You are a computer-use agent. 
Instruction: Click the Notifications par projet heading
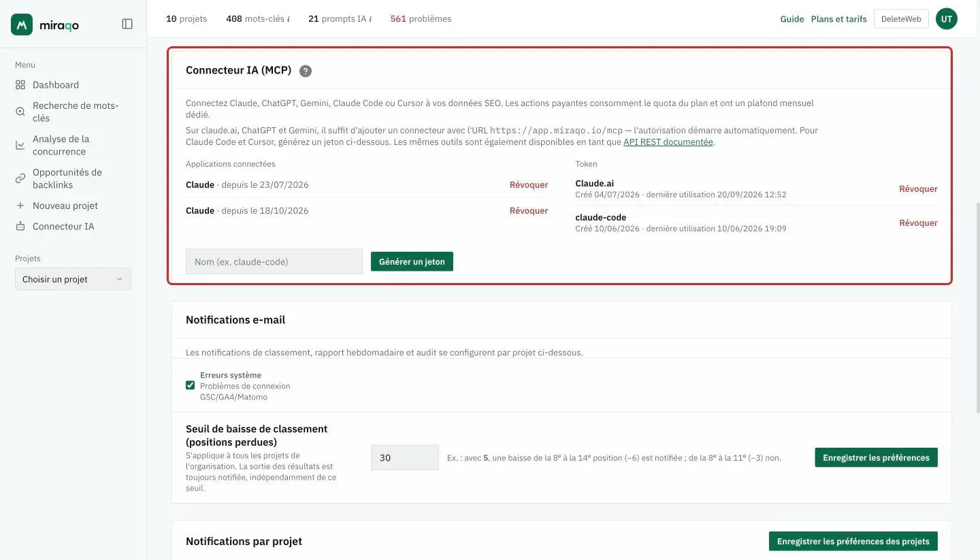244,541
